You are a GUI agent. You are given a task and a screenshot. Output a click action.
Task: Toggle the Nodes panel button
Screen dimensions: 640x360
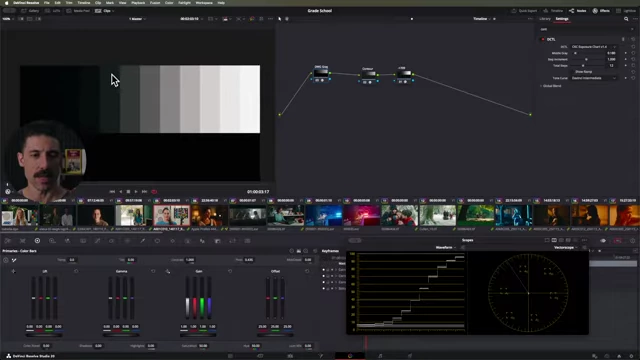click(578, 11)
